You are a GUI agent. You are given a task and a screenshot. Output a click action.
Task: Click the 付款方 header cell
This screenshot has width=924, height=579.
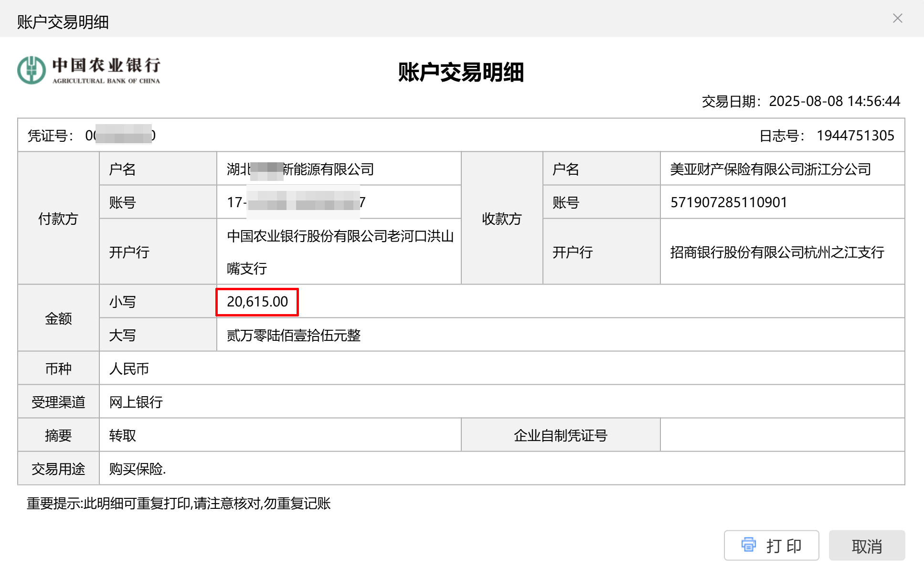click(58, 218)
